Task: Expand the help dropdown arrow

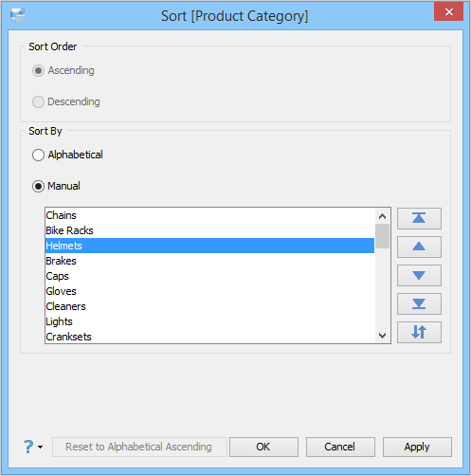Action: click(41, 447)
